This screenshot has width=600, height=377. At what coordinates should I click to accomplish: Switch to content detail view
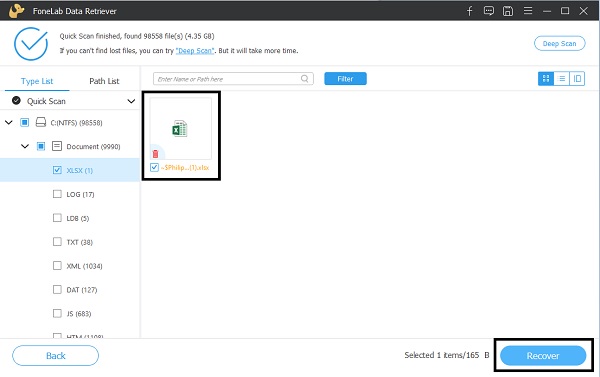pyautogui.click(x=577, y=79)
